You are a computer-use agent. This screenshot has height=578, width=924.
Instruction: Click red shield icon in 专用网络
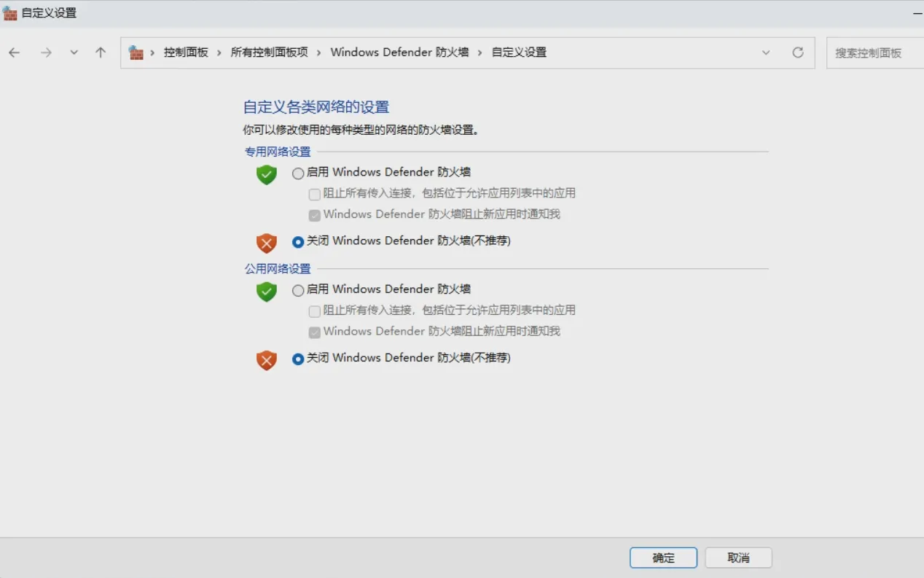click(267, 243)
